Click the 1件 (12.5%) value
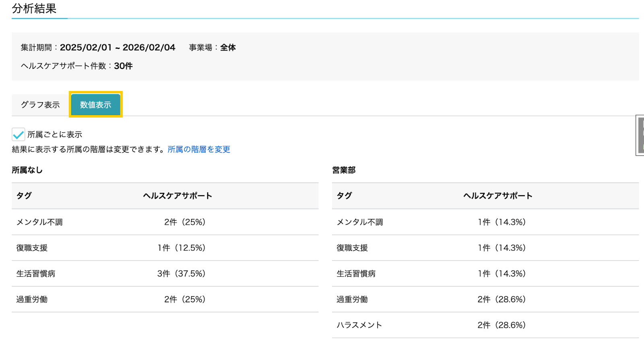This screenshot has height=347, width=644. 182,248
